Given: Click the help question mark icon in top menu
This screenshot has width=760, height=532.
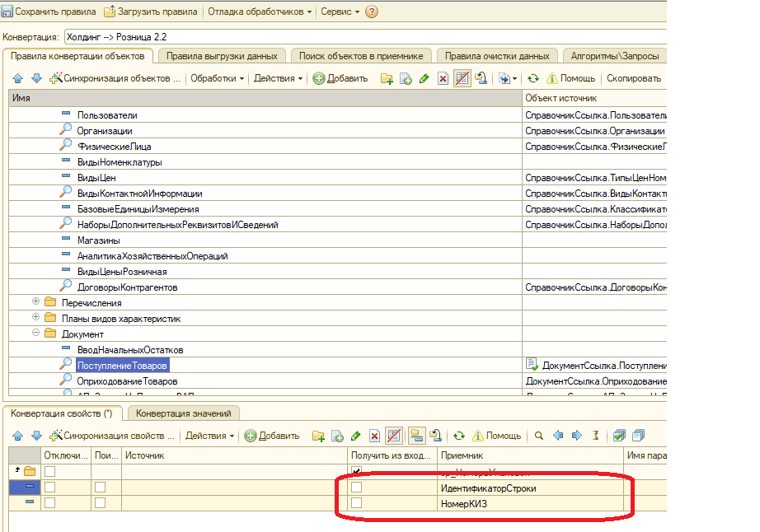Looking at the screenshot, I should coord(372,12).
